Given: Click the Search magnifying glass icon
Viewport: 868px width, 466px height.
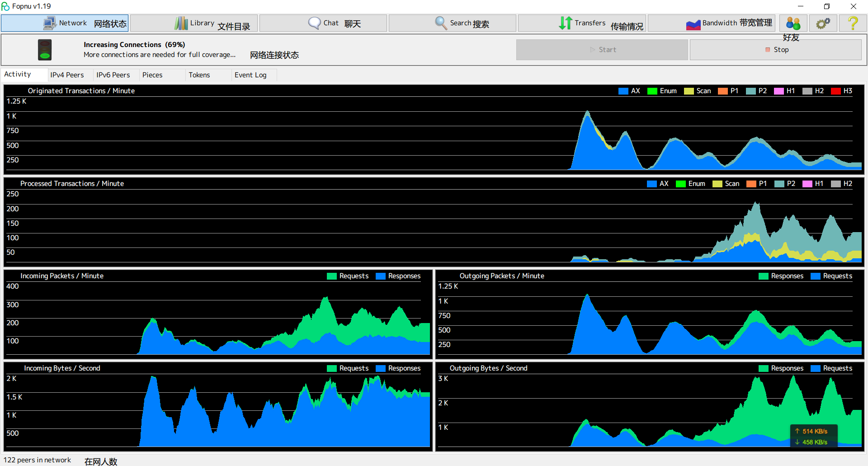Looking at the screenshot, I should (441, 23).
